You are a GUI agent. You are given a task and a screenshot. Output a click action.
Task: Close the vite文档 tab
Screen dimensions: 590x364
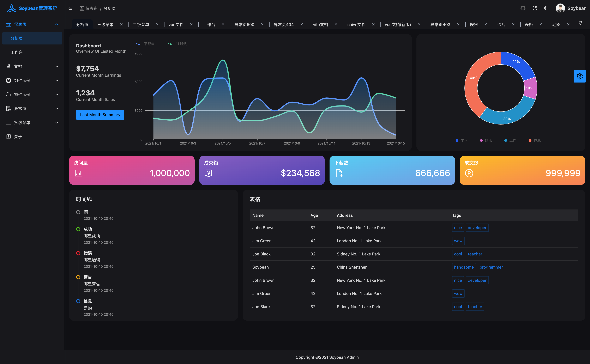336,24
